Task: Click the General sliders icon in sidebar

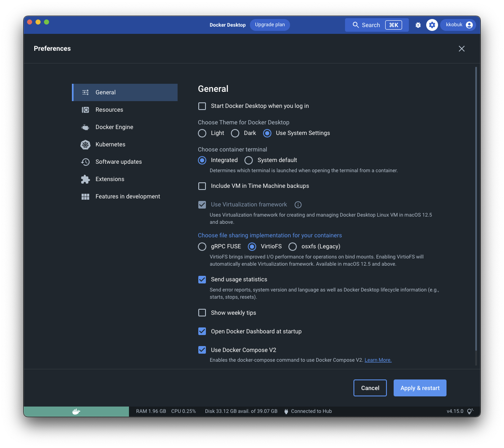Action: [85, 92]
